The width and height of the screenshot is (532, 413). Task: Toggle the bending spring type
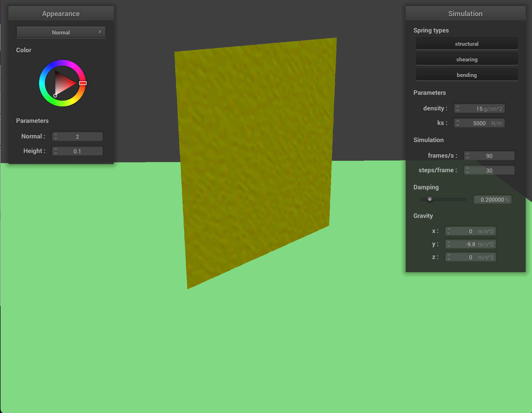(466, 75)
